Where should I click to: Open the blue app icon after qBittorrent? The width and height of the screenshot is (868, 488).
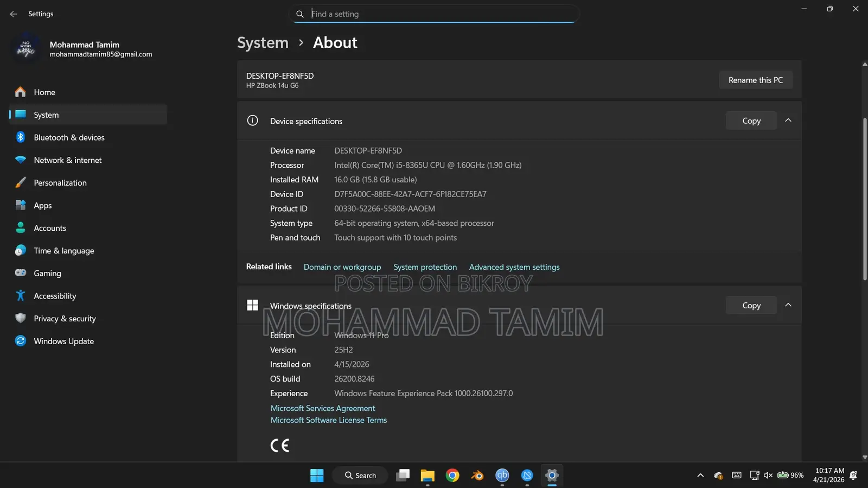tap(527, 476)
